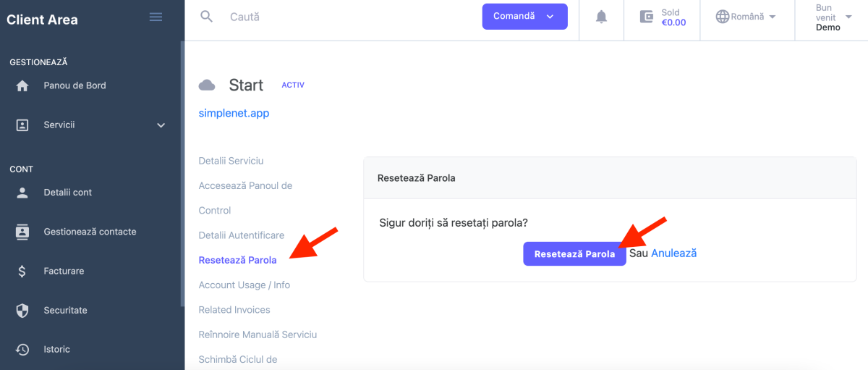868x370 pixels.
Task: Click the search magnifier icon
Action: 207,17
